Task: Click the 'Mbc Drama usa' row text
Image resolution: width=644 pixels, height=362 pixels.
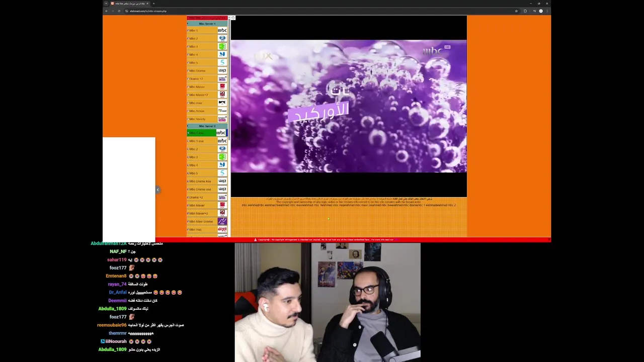Action: tap(200, 190)
